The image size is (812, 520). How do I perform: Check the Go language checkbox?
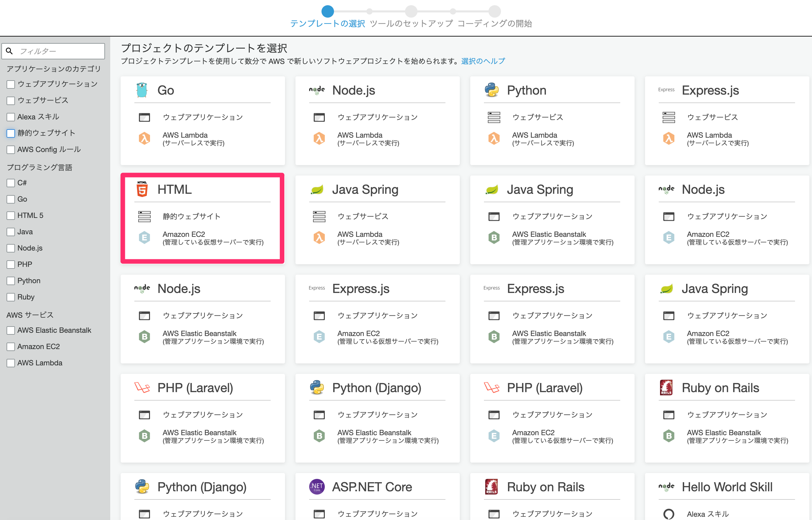pyautogui.click(x=11, y=199)
